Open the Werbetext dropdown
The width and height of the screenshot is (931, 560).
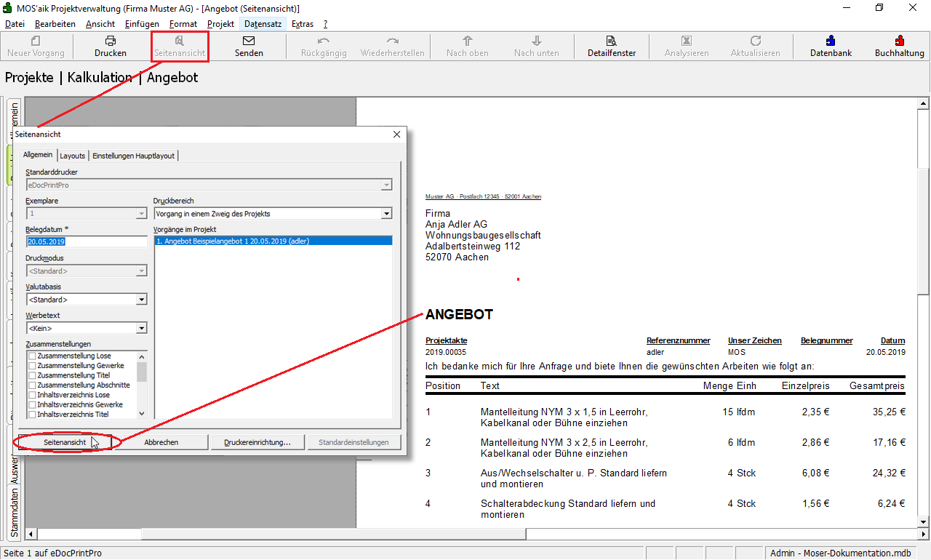pyautogui.click(x=141, y=329)
